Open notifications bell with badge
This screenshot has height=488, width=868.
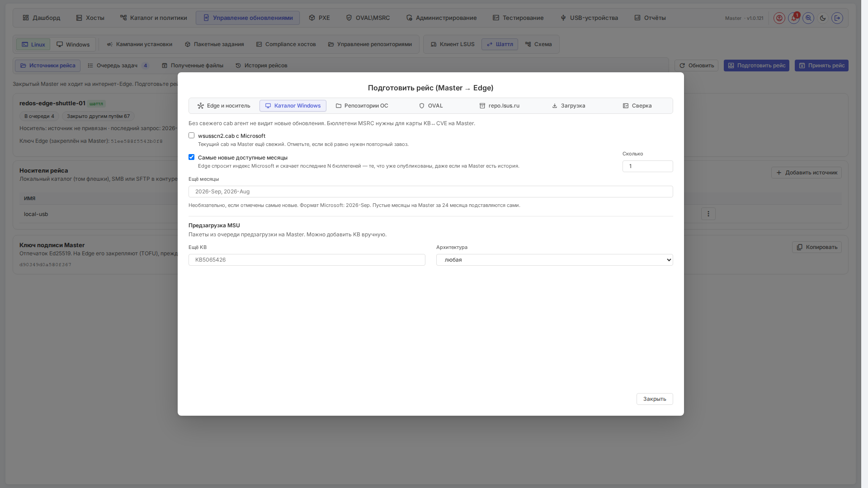[x=794, y=18]
